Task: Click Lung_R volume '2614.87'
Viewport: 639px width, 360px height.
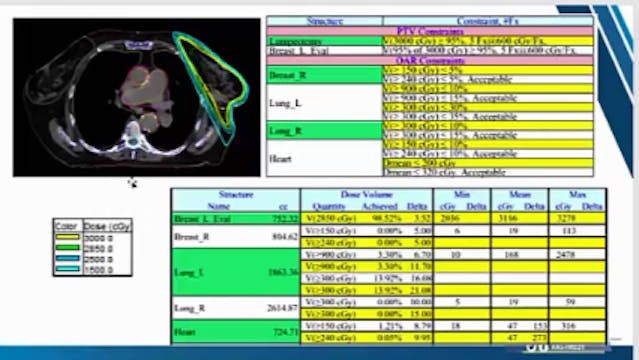Action: click(283, 308)
